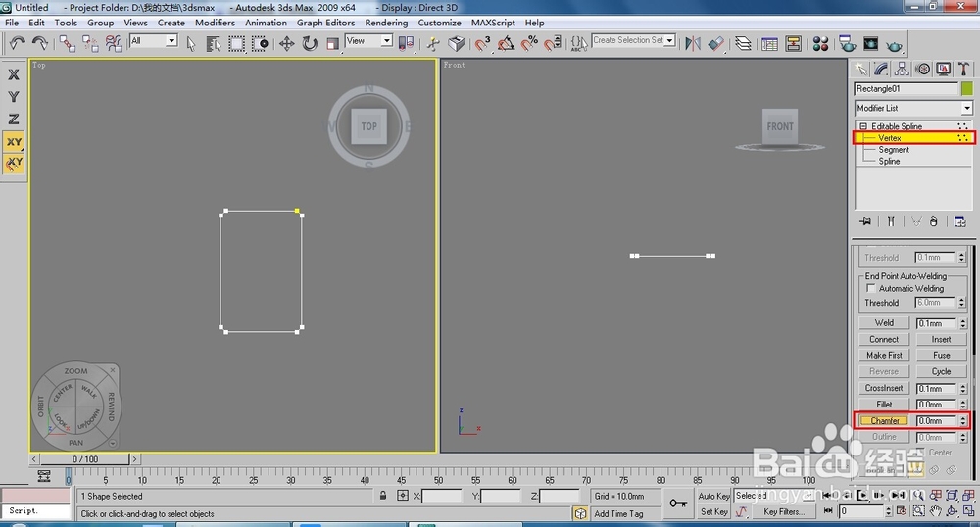The width and height of the screenshot is (980, 527).
Task: Open the Create Selection Set dropdown
Action: [x=634, y=40]
